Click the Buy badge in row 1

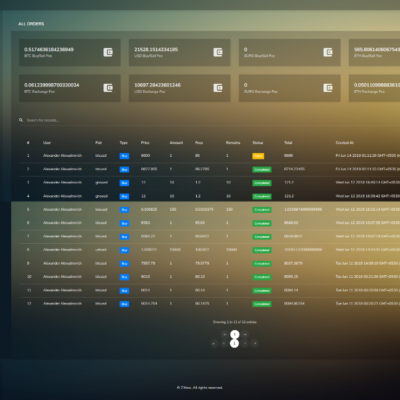[x=124, y=156]
